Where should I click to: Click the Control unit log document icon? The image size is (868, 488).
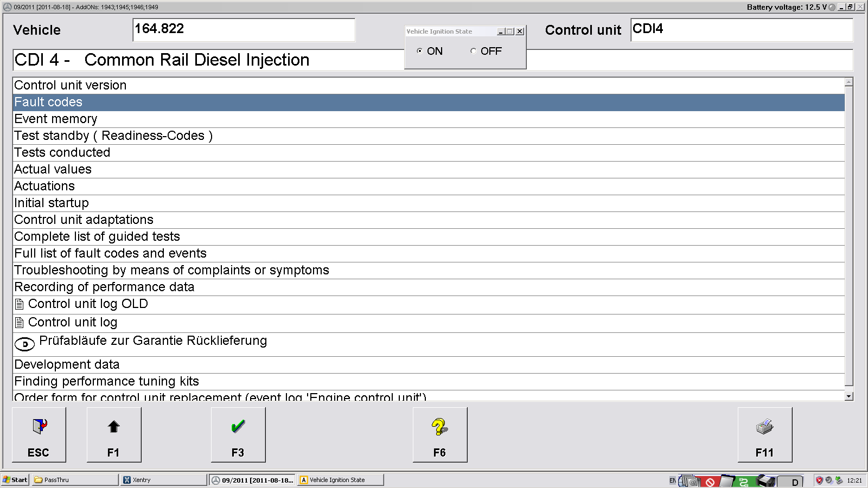(20, 323)
